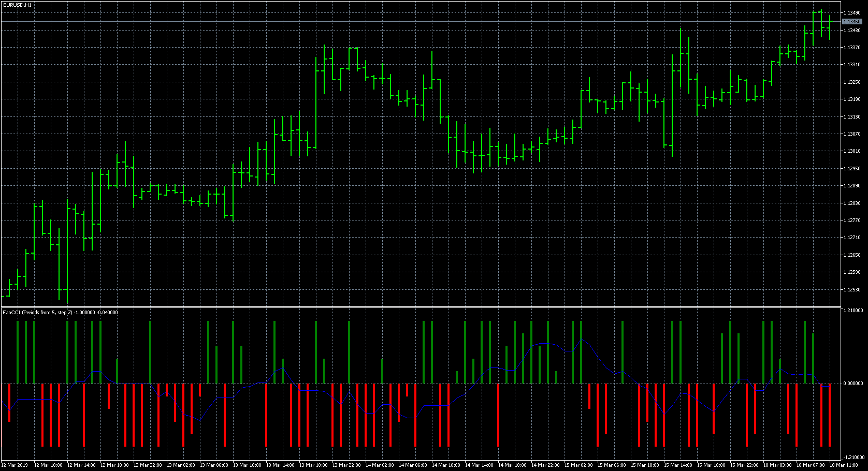Click the 1.13430 price axis label
This screenshot has width=868, height=471.
[852, 31]
